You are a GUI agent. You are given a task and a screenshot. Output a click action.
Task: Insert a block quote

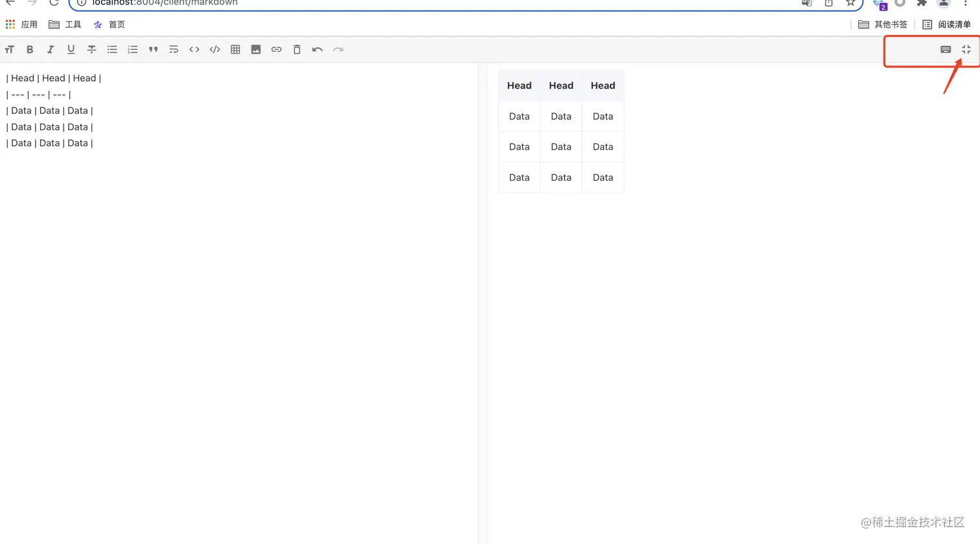point(153,49)
